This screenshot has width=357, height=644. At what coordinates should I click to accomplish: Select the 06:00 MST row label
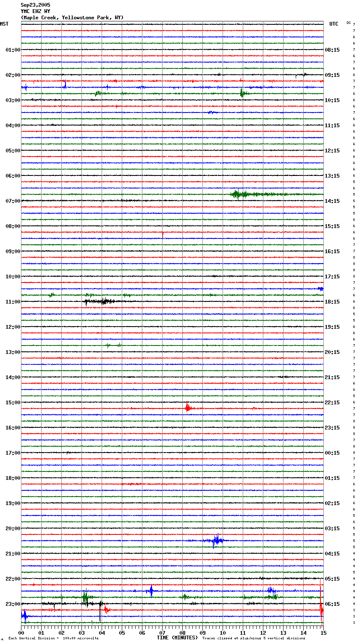point(13,176)
